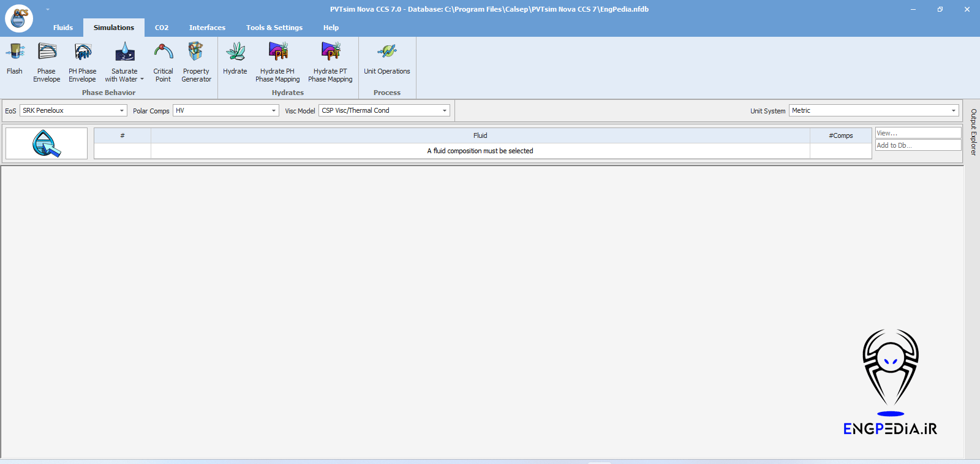Expand the Saturate with Water dropdown arrow

click(x=142, y=79)
